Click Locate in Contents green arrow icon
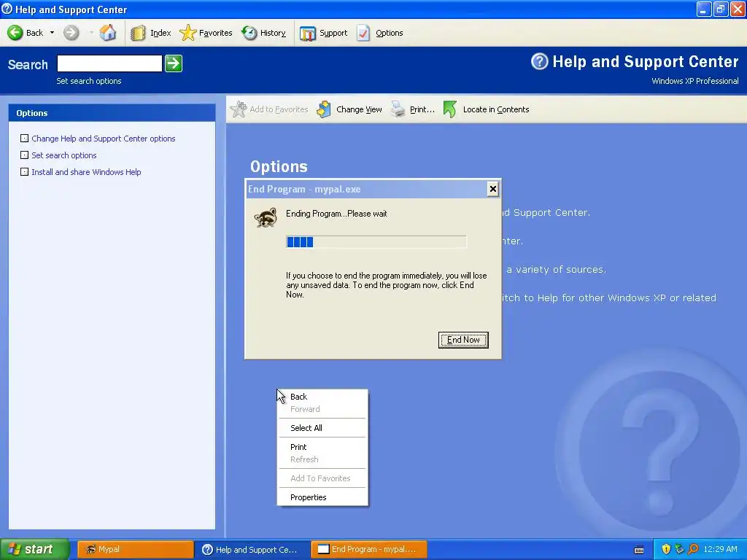The width and height of the screenshot is (747, 560). click(449, 109)
